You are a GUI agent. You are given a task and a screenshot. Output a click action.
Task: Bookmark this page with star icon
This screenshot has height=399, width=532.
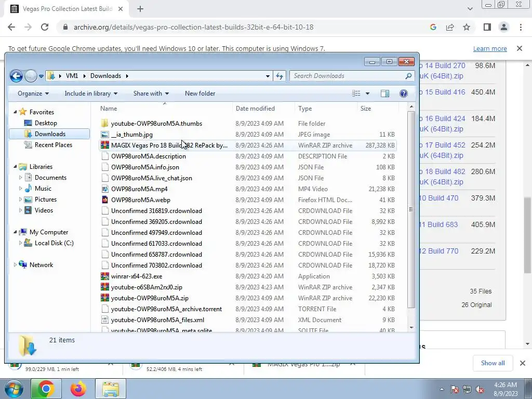coord(467,27)
